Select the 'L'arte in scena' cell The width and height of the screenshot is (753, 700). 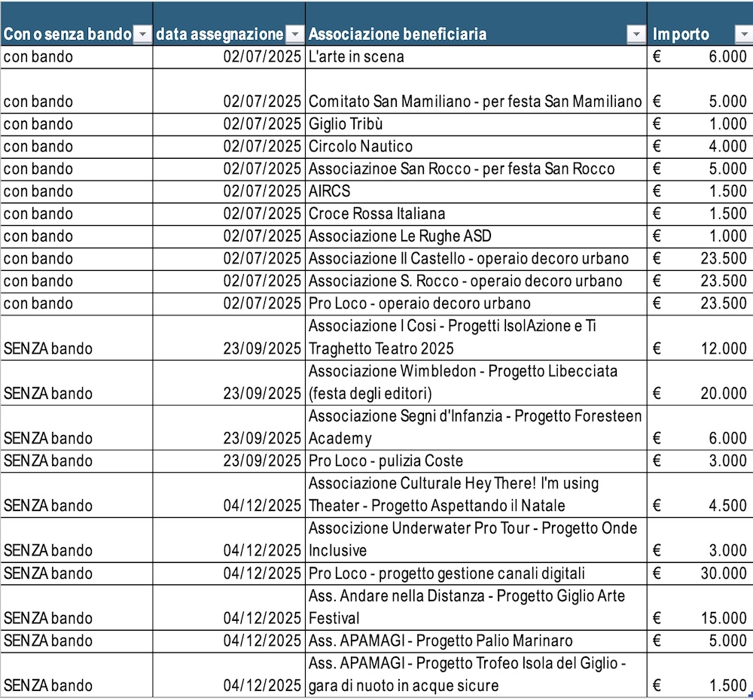pos(356,56)
